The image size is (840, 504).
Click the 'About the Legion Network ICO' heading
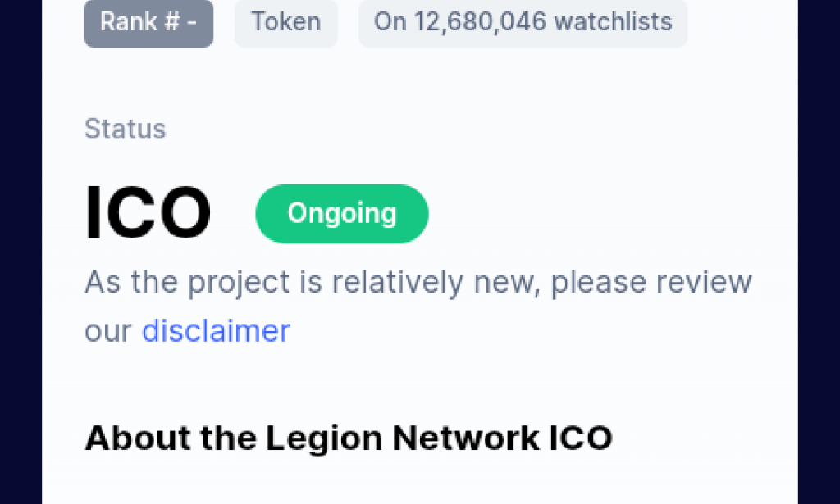coord(348,438)
